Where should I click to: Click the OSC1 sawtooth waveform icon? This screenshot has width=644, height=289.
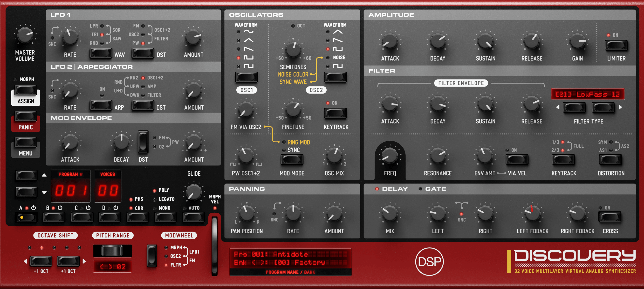(x=248, y=49)
